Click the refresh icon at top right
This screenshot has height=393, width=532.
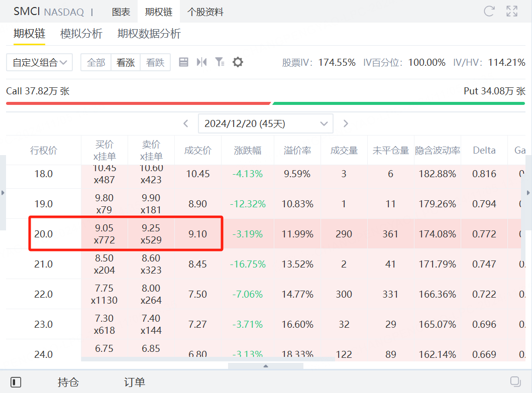(x=489, y=11)
